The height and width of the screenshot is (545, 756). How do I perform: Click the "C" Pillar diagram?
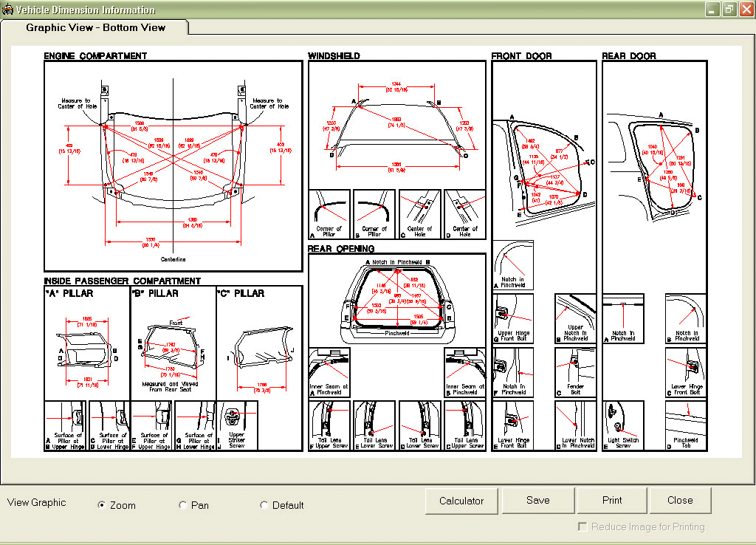[259, 343]
